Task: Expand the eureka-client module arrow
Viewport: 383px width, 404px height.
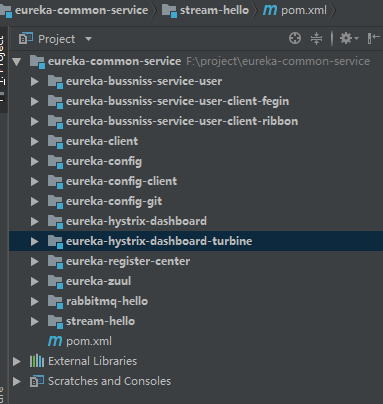Action: tap(35, 141)
